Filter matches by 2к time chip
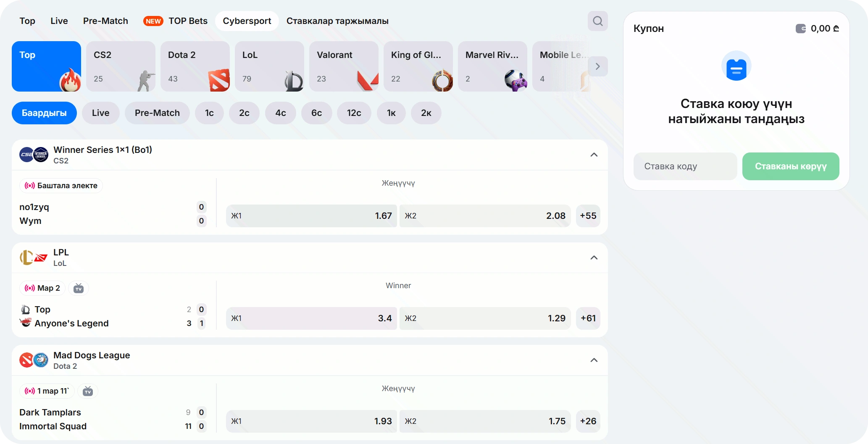This screenshot has width=868, height=444. tap(426, 113)
